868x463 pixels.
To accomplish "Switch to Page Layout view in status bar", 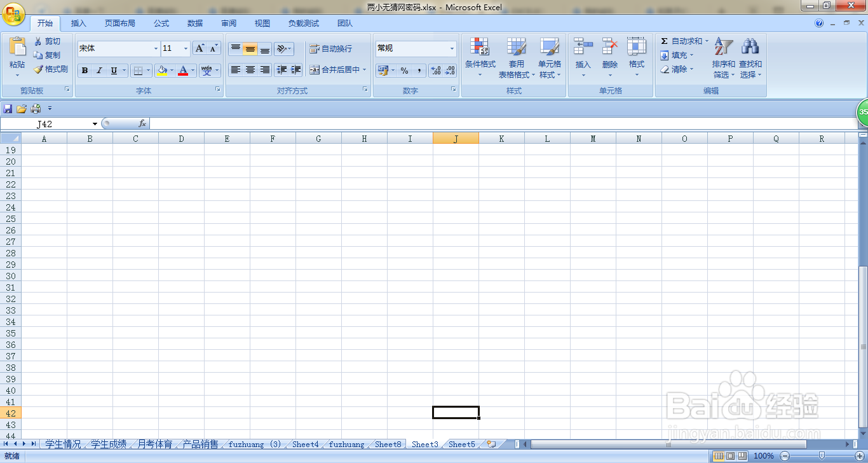I will tap(731, 455).
